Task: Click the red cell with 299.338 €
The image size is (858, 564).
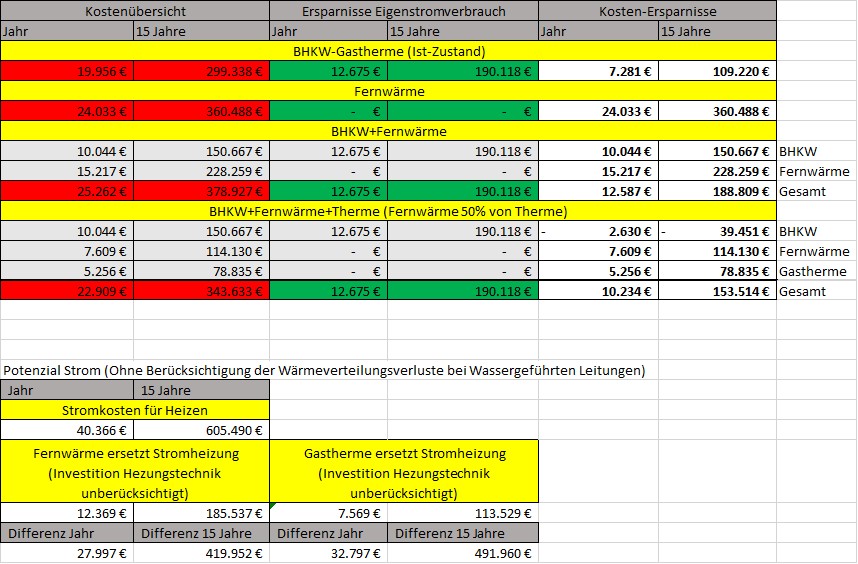Action: 201,71
